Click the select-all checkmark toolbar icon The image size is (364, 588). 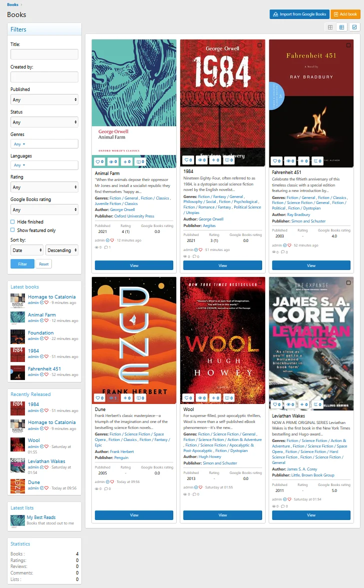coord(355,27)
